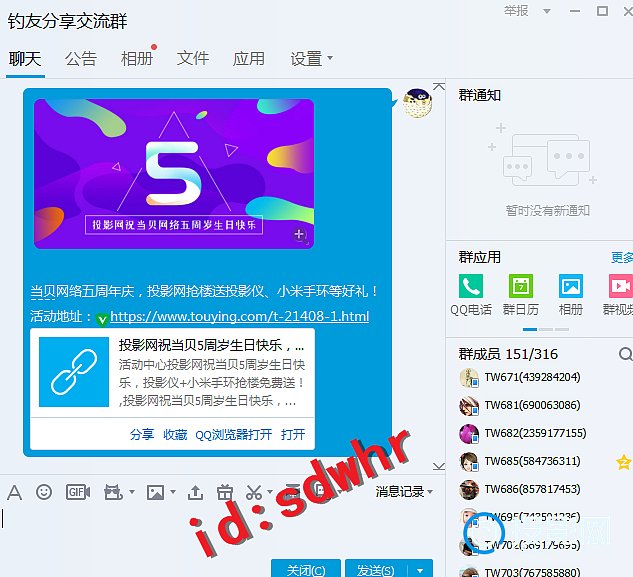Image resolution: width=633 pixels, height=577 pixels.
Task: Search group members with magnifier icon
Action: 625,354
